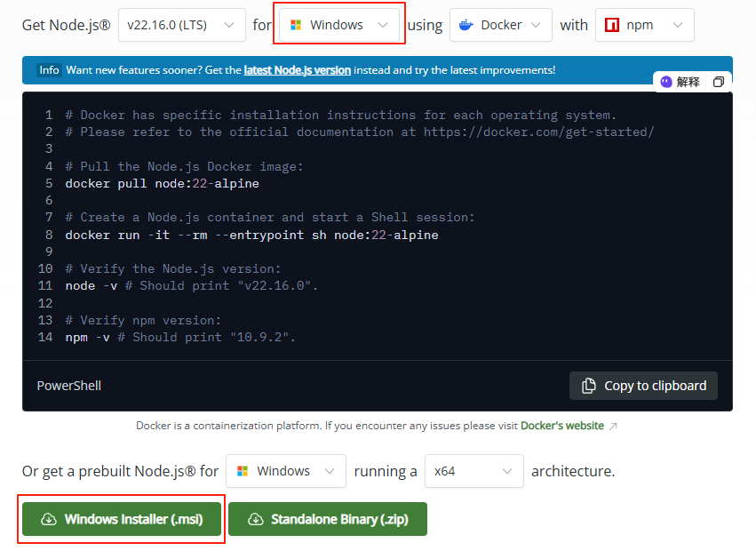Open the v22.16.0 (LTS) version dropdown
The image size is (756, 559).
182,25
